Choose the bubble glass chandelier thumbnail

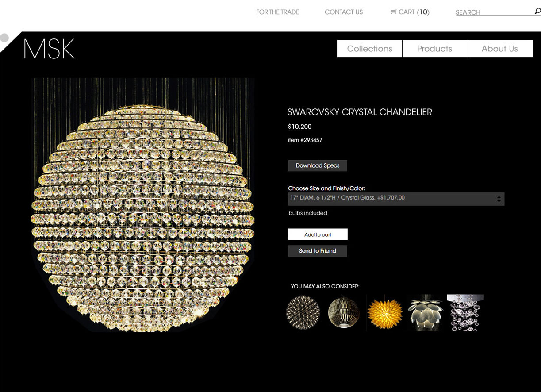(x=465, y=313)
